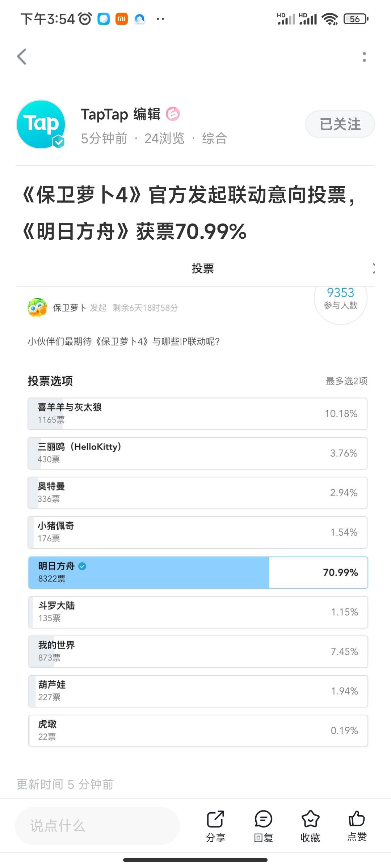
Task: Tap the thumbs-up like icon
Action: pyautogui.click(x=357, y=819)
